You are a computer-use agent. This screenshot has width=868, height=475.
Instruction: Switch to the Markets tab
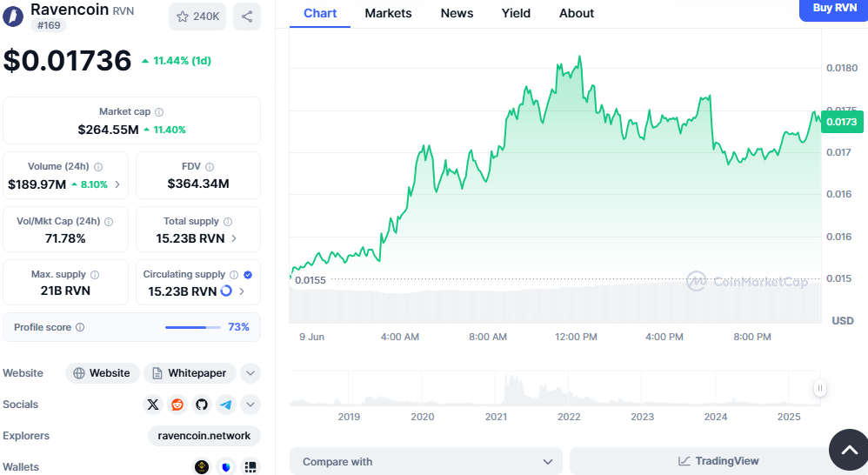point(388,13)
